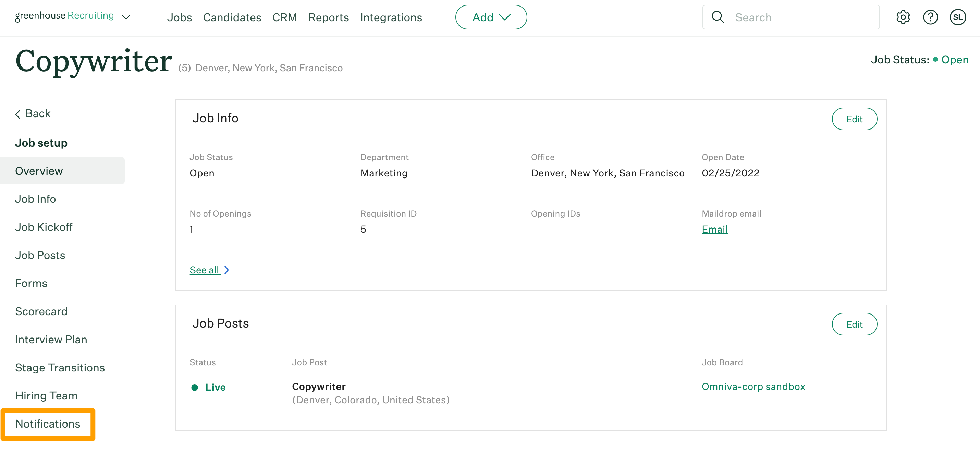Screen dimensions: 980x455
Task: Open the SL user avatar menu
Action: (x=957, y=17)
